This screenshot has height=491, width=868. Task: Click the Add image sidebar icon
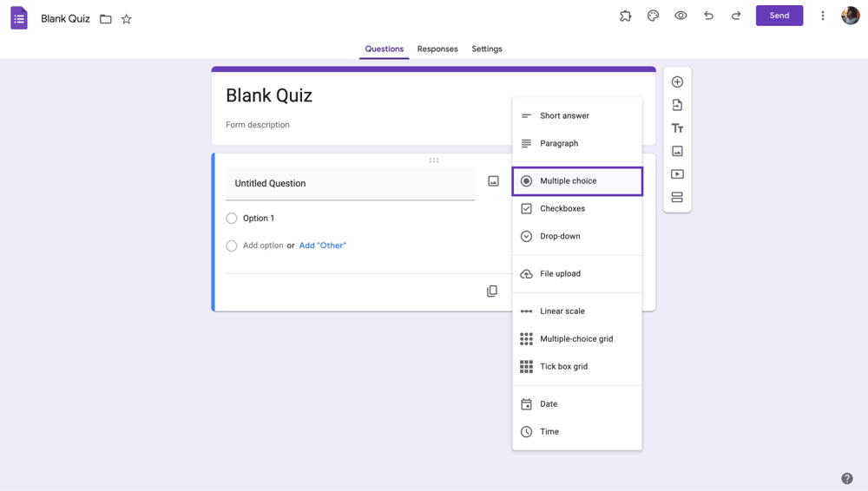[x=677, y=151]
